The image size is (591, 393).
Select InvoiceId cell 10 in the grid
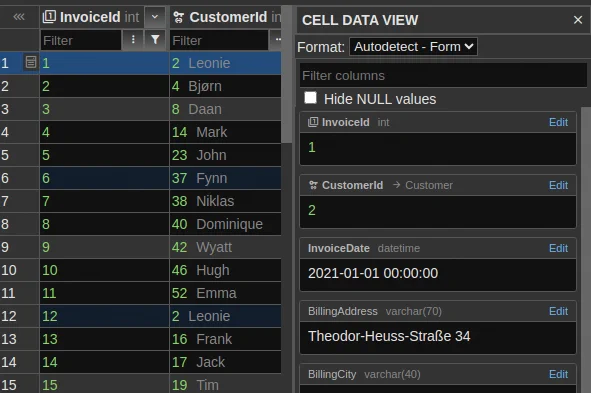(104, 270)
